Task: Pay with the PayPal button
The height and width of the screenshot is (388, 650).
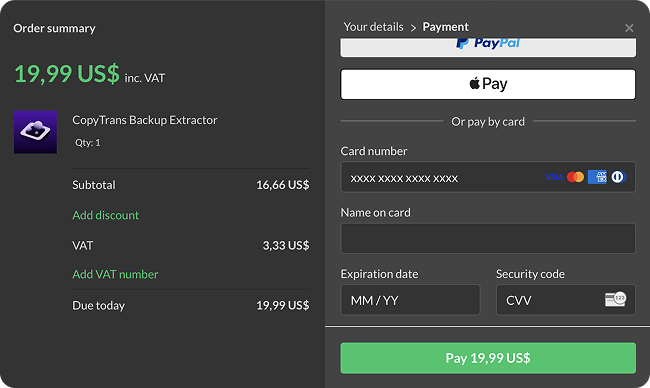Action: [x=488, y=47]
